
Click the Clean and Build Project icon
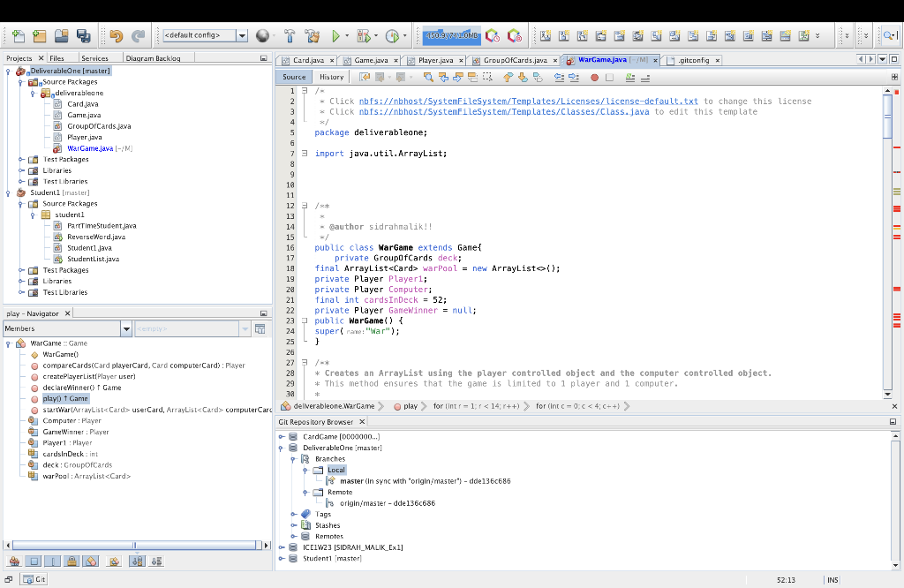click(x=312, y=36)
